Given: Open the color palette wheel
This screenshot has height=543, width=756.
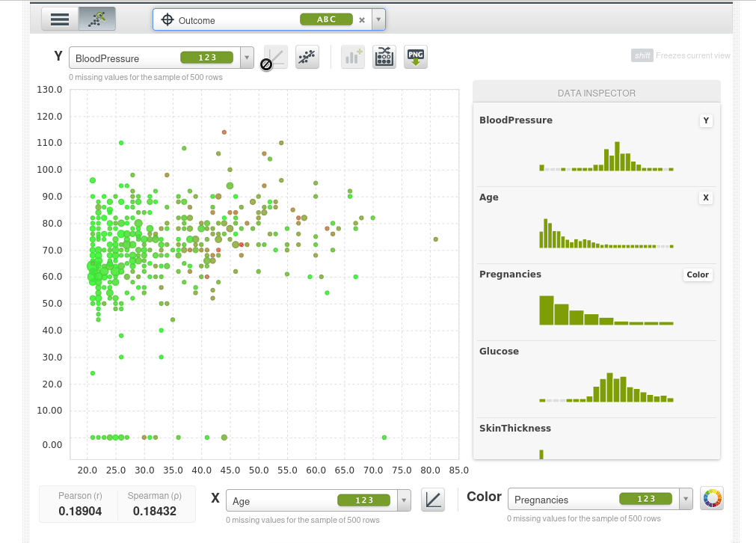Looking at the screenshot, I should click(x=712, y=499).
